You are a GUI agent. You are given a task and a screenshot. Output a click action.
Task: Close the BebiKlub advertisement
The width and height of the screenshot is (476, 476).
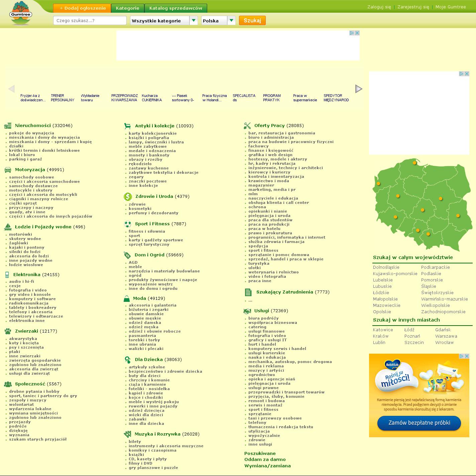467,356
